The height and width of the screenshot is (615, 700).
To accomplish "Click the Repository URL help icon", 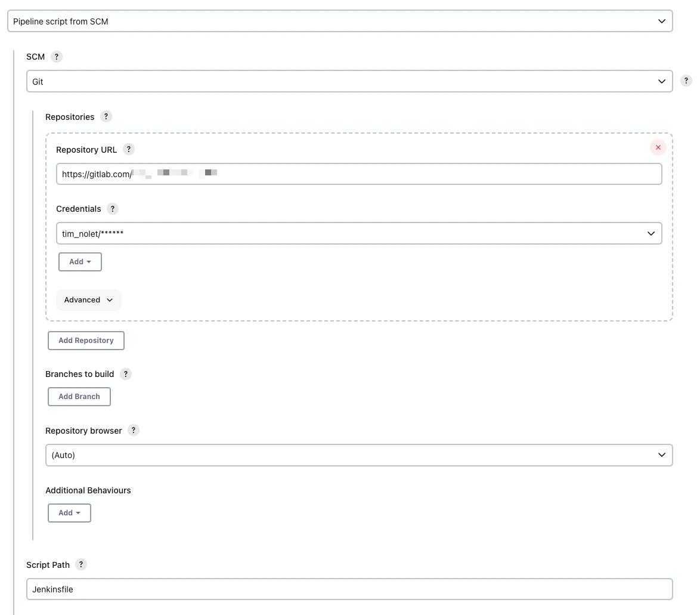I will click(x=129, y=149).
